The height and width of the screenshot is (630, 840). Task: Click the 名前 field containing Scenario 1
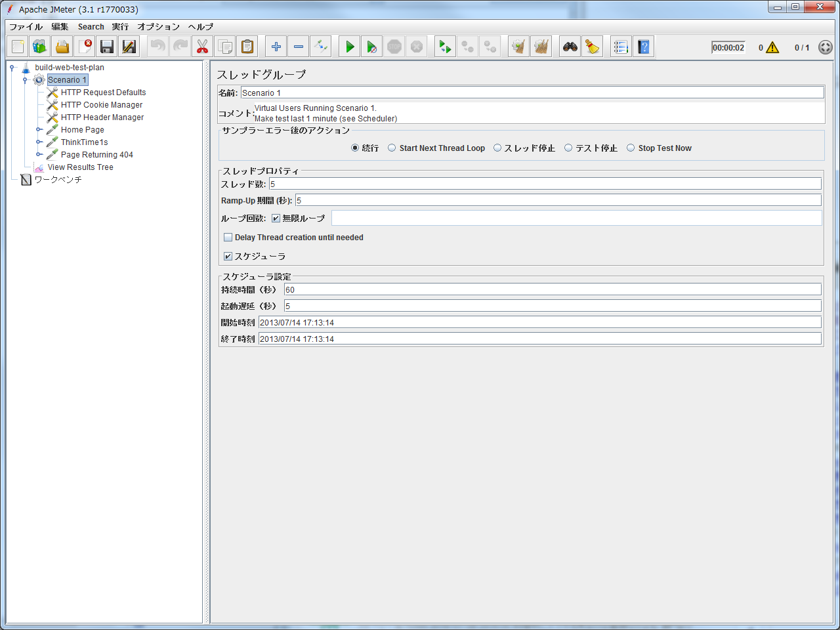pyautogui.click(x=532, y=93)
